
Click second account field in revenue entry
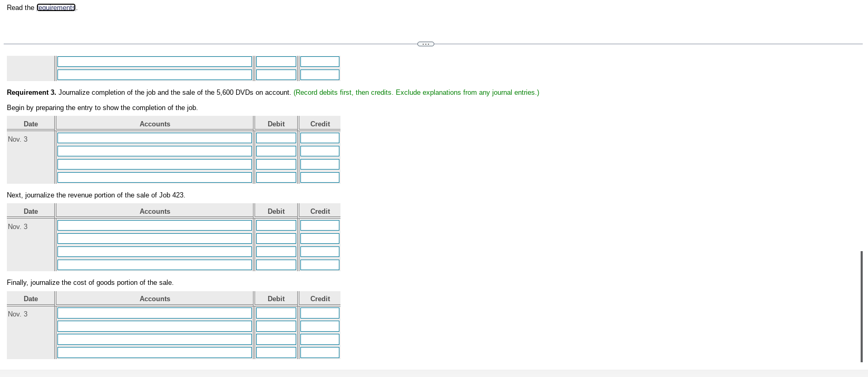tap(154, 239)
